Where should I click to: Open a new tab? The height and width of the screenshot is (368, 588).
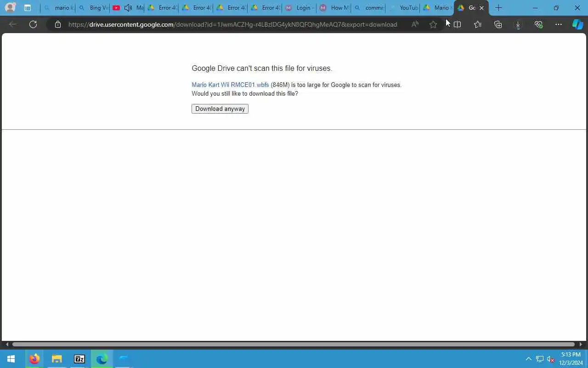[x=498, y=8]
